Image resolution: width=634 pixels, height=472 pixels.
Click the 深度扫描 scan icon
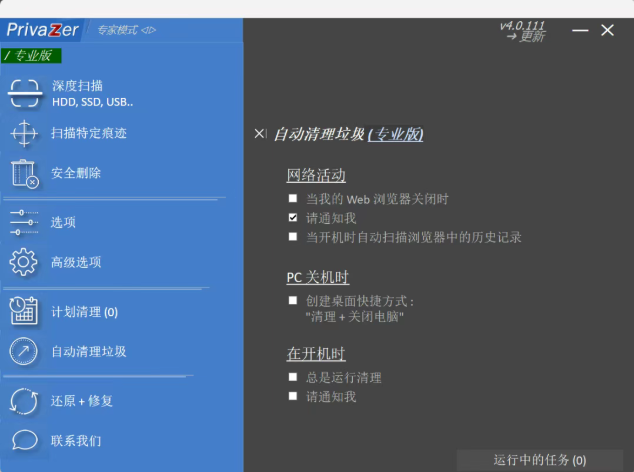(x=25, y=93)
